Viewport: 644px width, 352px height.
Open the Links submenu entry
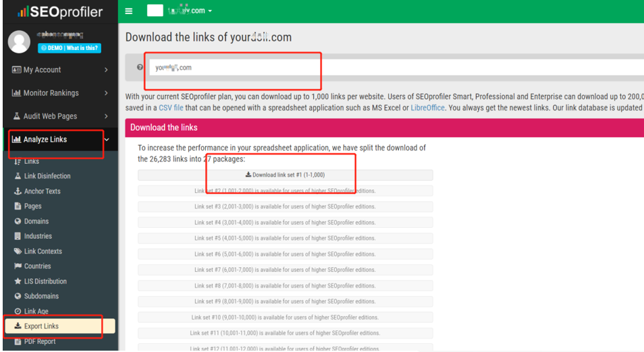[x=31, y=161]
